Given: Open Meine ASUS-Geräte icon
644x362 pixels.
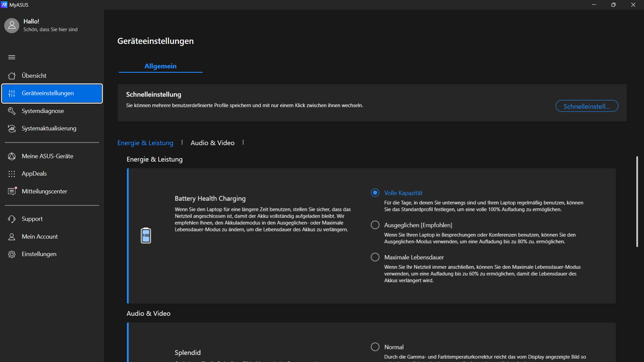Looking at the screenshot, I should click(12, 156).
